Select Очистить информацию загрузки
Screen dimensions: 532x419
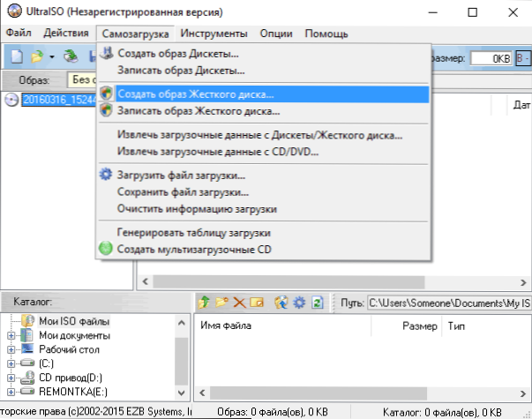(264, 209)
